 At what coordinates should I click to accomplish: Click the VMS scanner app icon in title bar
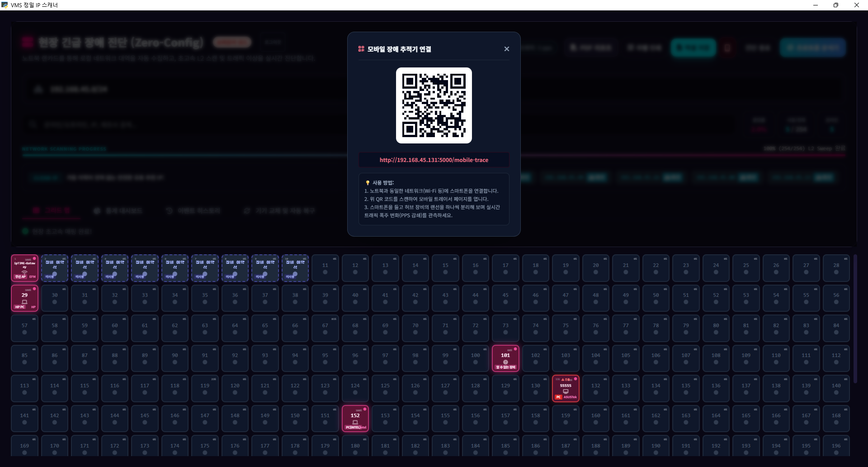pos(5,5)
